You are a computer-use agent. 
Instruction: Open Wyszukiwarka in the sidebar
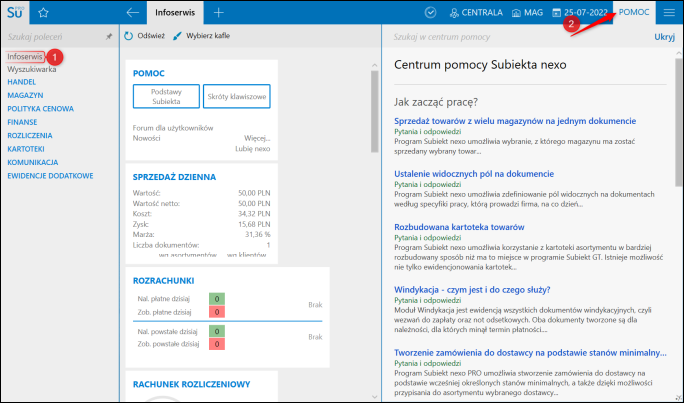[31, 69]
